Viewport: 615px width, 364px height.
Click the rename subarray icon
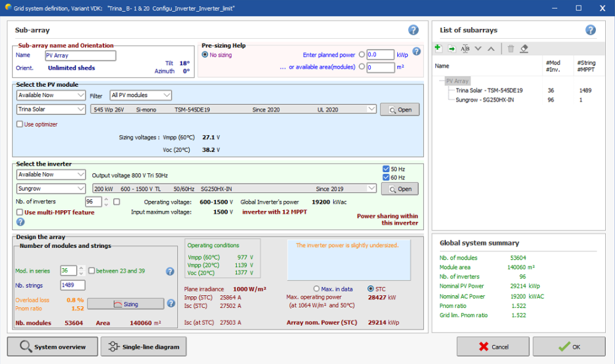(x=465, y=49)
